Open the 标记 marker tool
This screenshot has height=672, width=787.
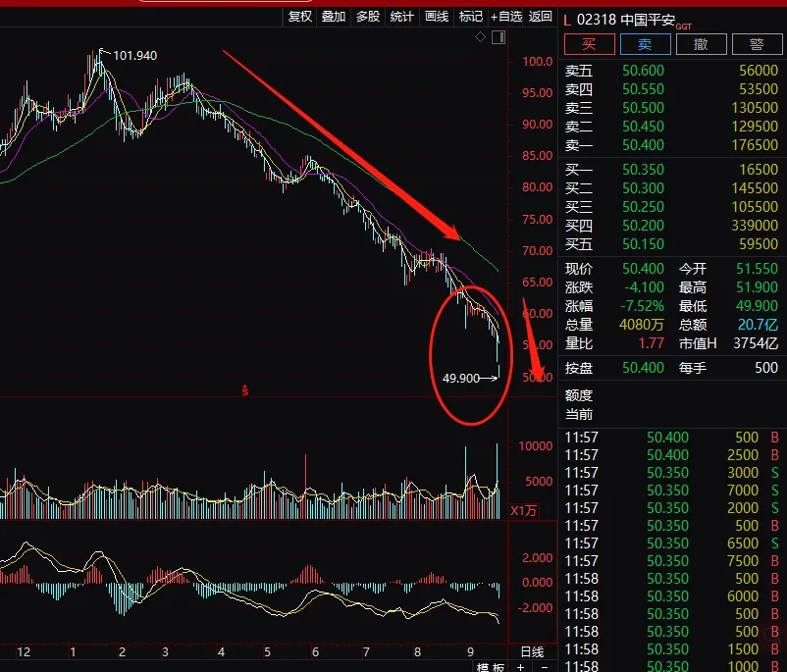pos(471,16)
